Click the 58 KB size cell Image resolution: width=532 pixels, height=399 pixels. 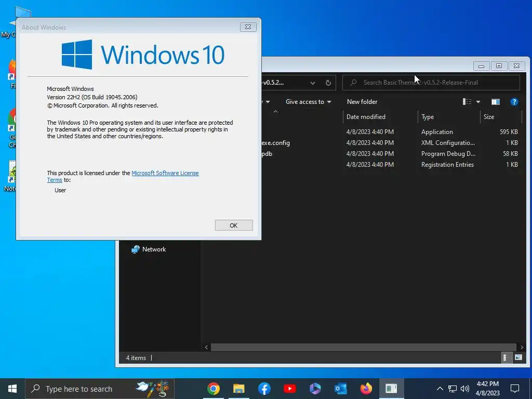coord(510,154)
